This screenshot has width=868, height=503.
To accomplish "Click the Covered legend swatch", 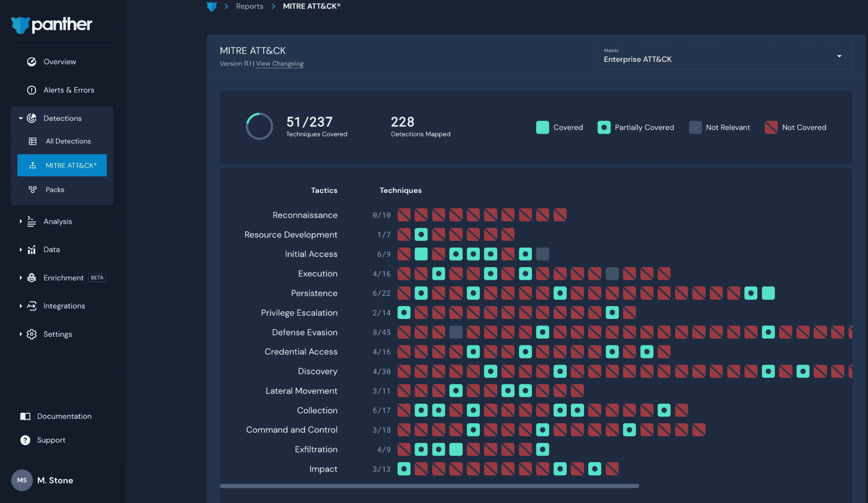I will coord(542,127).
